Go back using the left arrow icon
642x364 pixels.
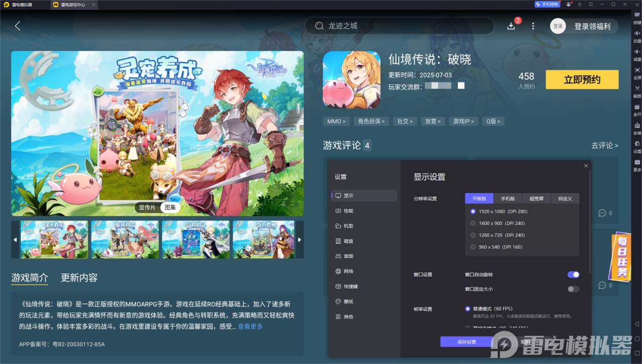[18, 26]
